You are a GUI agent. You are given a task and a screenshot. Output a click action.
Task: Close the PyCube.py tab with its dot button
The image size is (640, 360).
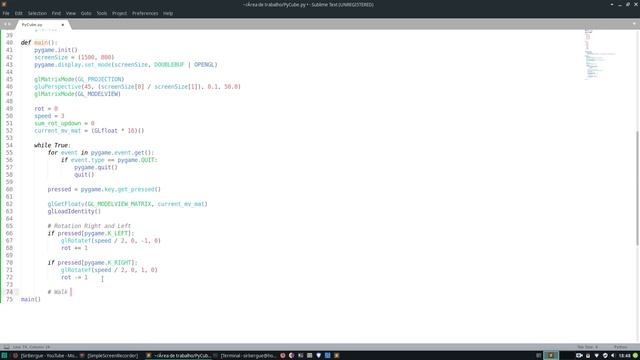click(x=62, y=25)
